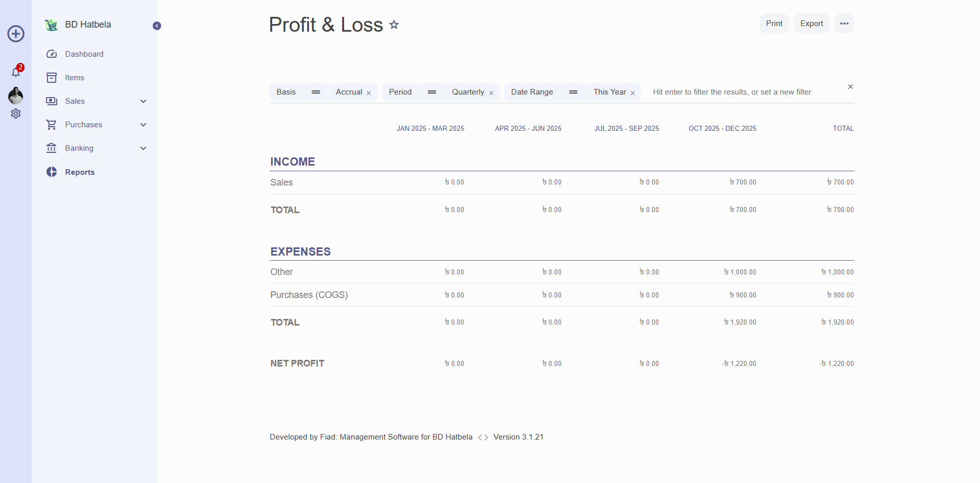Screen dimensions: 980x483
Task: Click the code brackets icon in footer
Action: pyautogui.click(x=483, y=438)
